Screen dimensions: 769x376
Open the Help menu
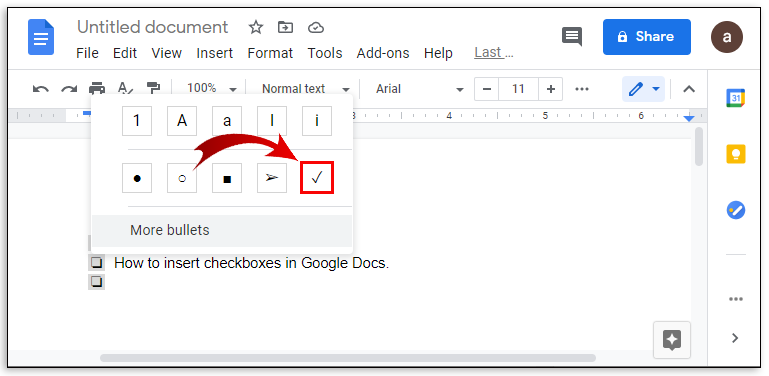[438, 53]
